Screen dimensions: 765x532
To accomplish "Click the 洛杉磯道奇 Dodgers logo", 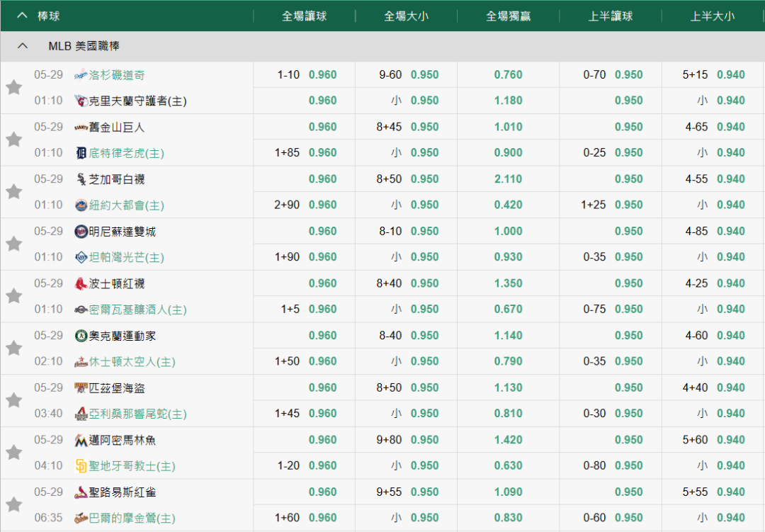I will click(81, 74).
